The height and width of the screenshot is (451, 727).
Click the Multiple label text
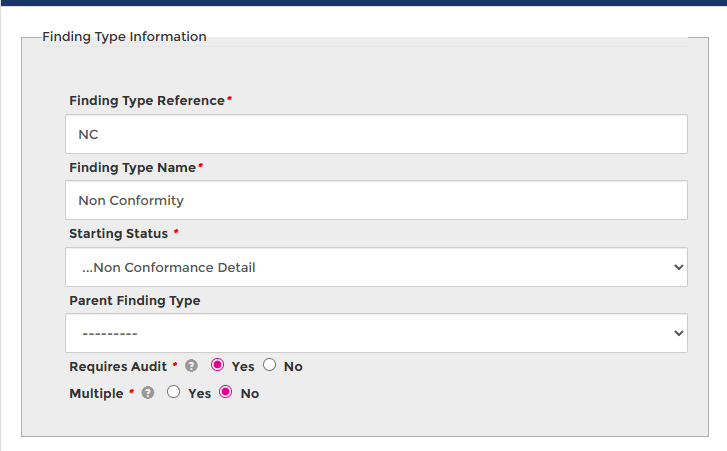point(96,393)
